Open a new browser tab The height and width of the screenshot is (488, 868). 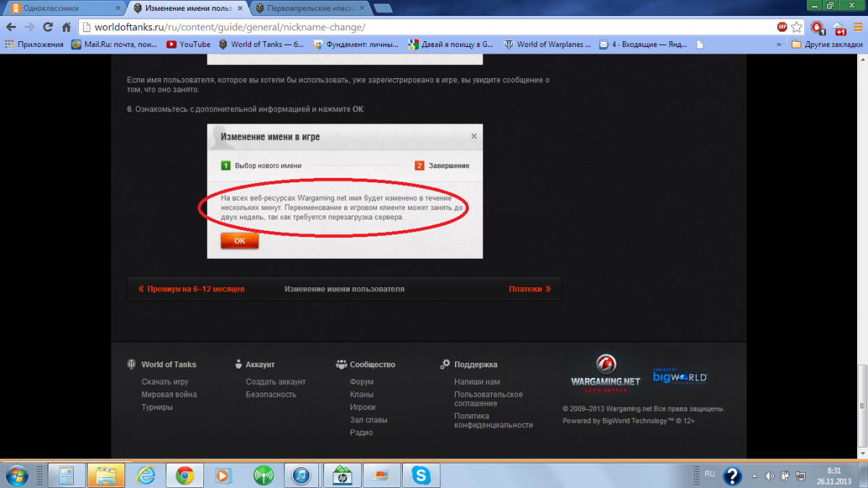[x=383, y=9]
